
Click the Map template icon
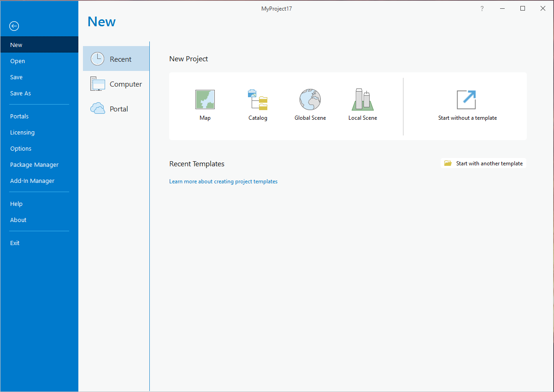click(205, 99)
